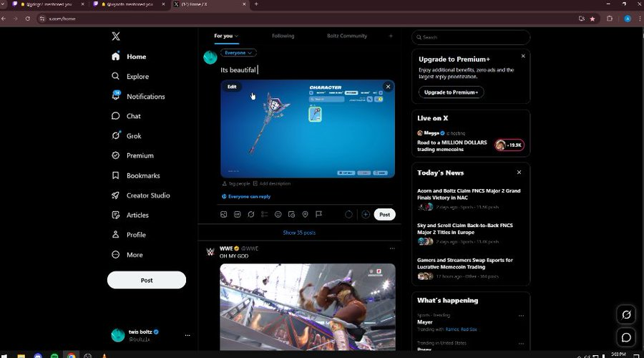Viewport: 644px width, 358px height.
Task: Open Notifications in sidebar
Action: [138, 96]
